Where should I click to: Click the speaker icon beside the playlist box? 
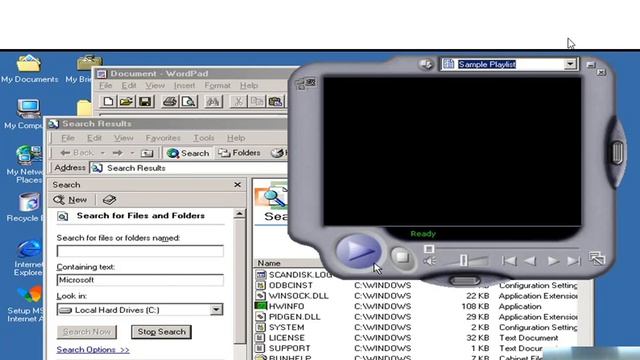426,64
